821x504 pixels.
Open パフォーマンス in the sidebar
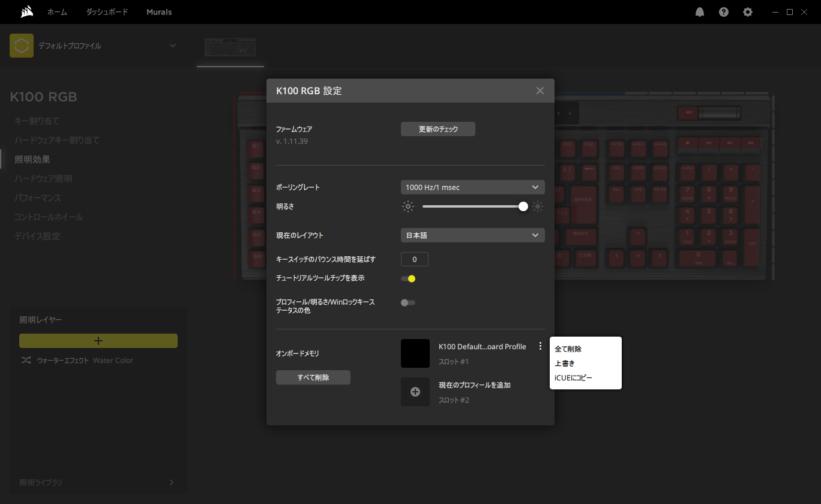click(38, 198)
